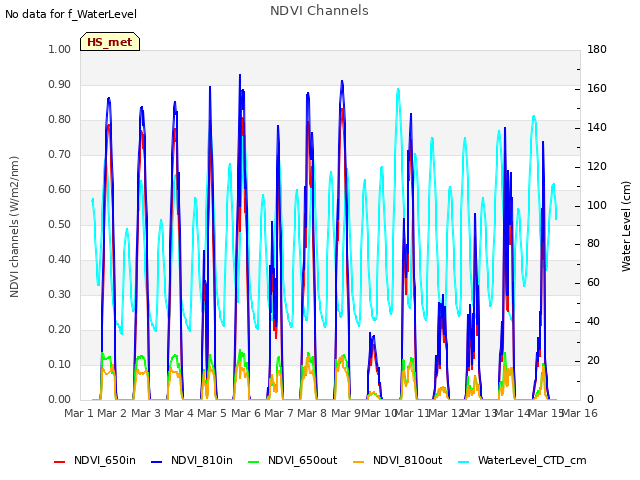Click the 'No data for f_WaterLevel' message
The image size is (640, 480).
point(71,14)
